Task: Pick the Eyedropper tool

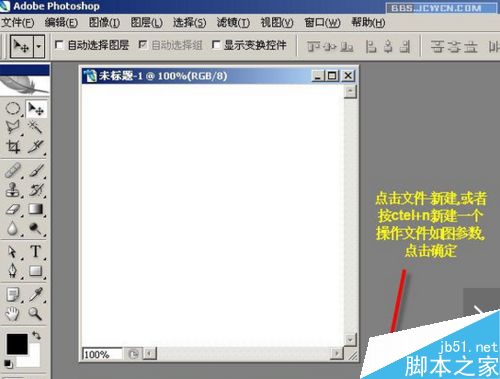Action: point(35,294)
